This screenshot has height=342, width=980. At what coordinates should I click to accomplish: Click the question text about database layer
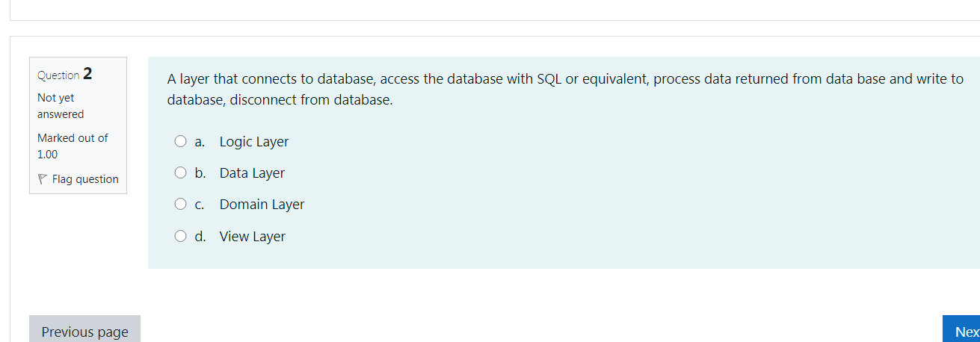tap(565, 90)
